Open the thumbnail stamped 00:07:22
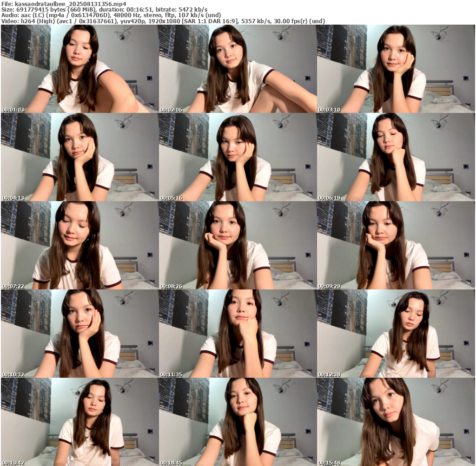 point(79,245)
